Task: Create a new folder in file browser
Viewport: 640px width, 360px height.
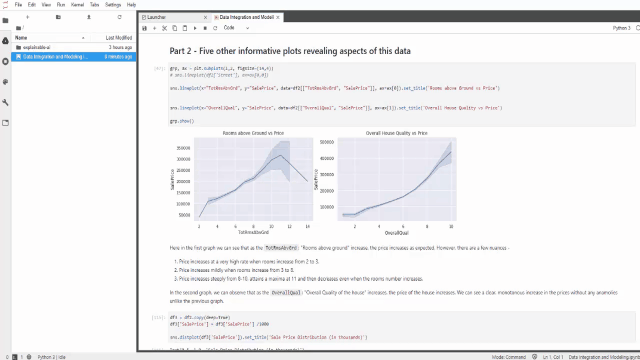Action: 58,17
